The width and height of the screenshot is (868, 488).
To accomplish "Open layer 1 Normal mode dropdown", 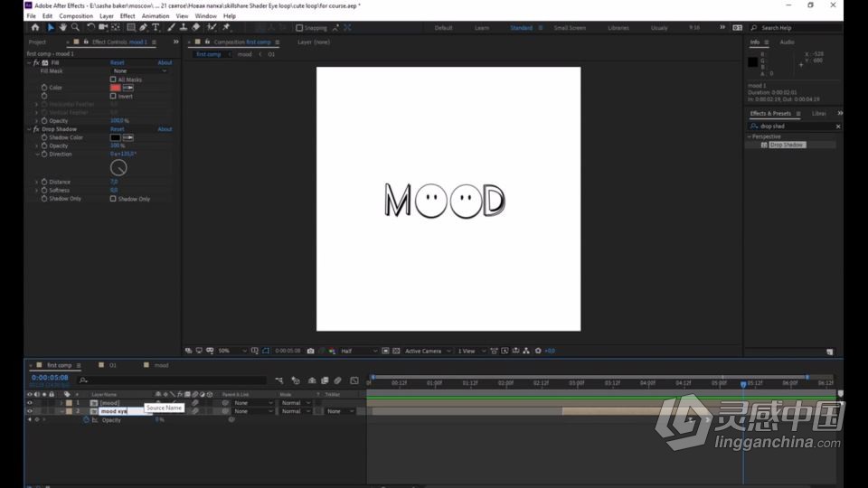I will click(296, 403).
